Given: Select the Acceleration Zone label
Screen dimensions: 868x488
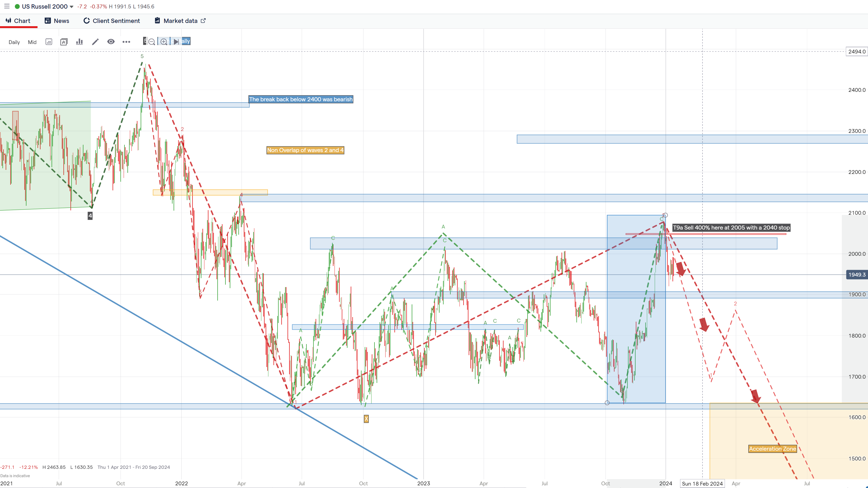Looking at the screenshot, I should coord(772,449).
